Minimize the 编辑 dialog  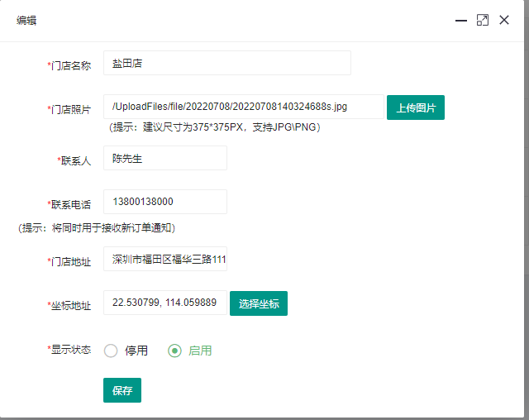coord(461,21)
